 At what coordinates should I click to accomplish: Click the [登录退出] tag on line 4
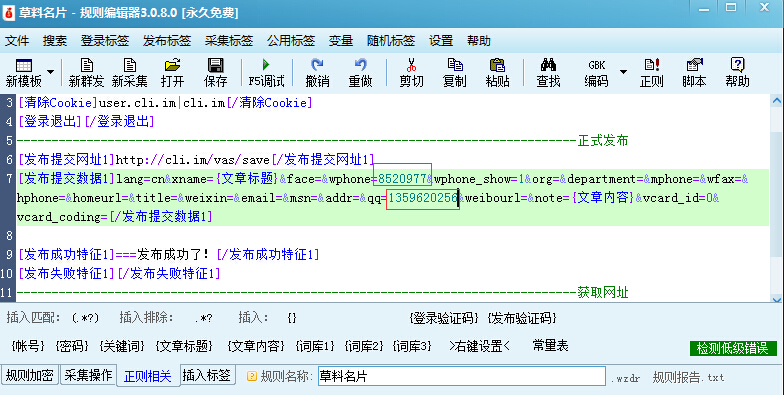point(50,121)
